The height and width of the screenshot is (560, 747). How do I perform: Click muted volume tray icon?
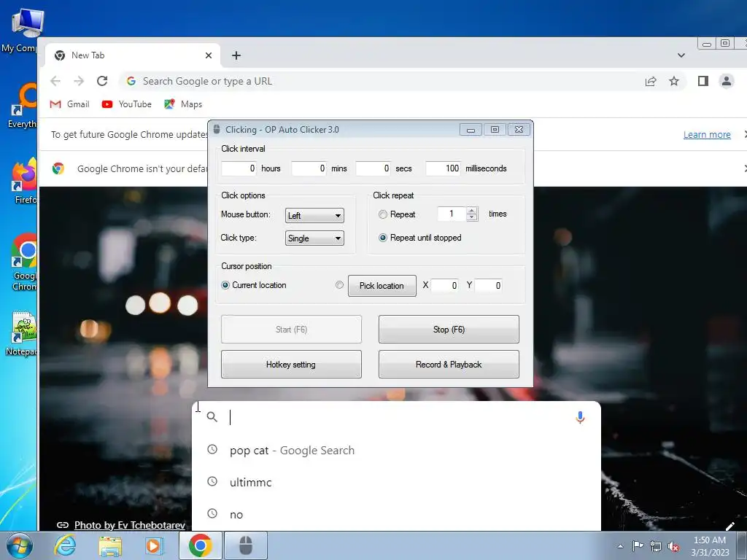(x=673, y=546)
